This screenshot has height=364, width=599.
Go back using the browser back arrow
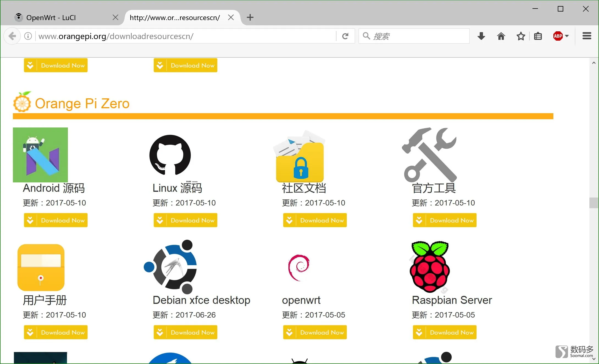(x=12, y=36)
